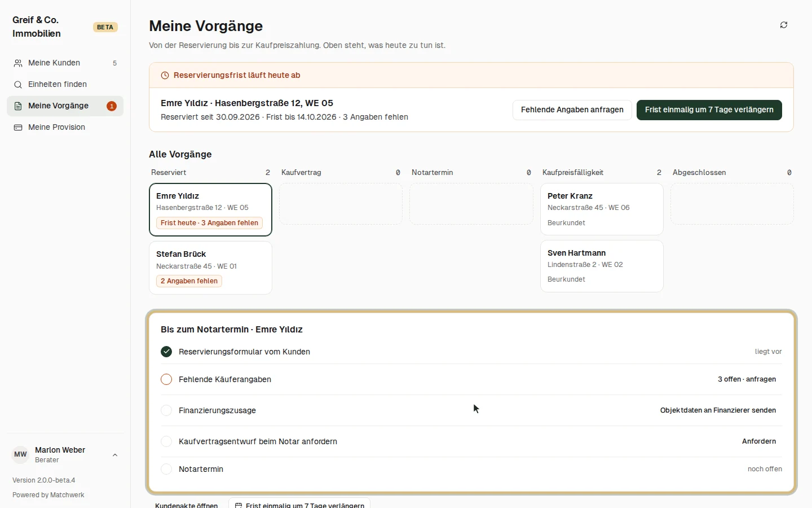Uncheck the Reservierungsformular vom Kunden checkmark

166,352
